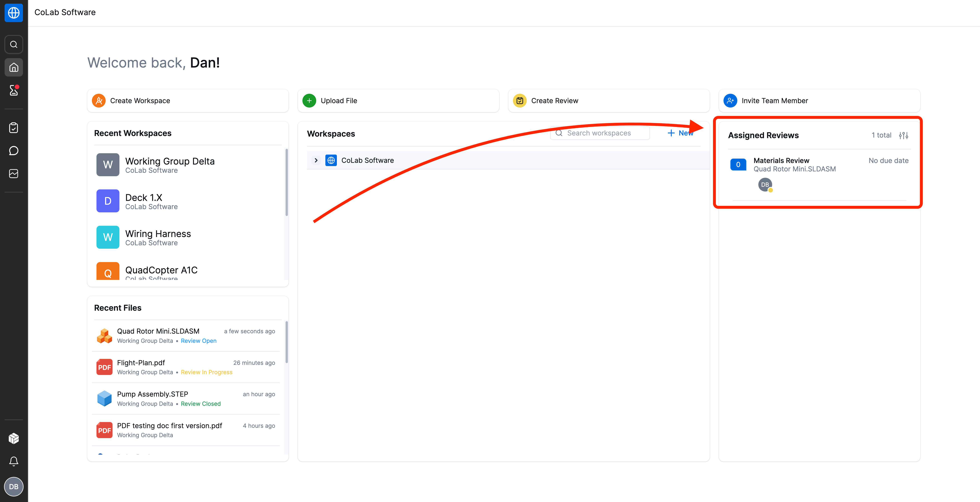980x502 pixels.
Task: Click the Quad Rotor Mini assembly file icon
Action: [x=104, y=336]
